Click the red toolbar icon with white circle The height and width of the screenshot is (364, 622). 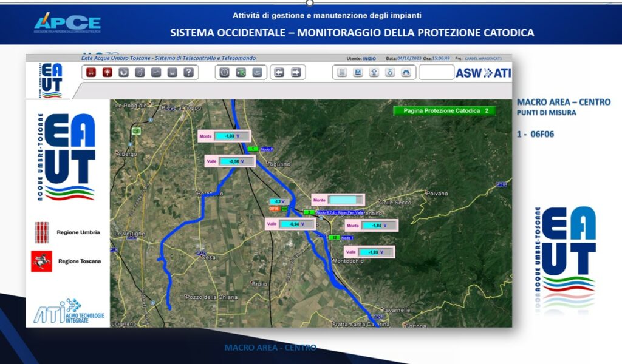[108, 72]
